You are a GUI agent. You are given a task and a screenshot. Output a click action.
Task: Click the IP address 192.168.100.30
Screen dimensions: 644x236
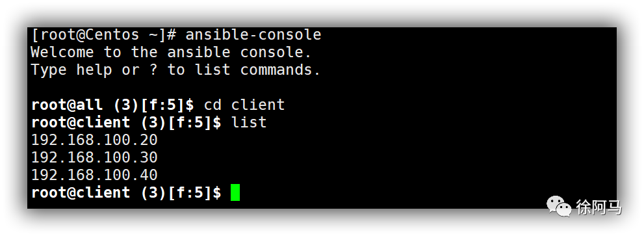click(x=94, y=157)
